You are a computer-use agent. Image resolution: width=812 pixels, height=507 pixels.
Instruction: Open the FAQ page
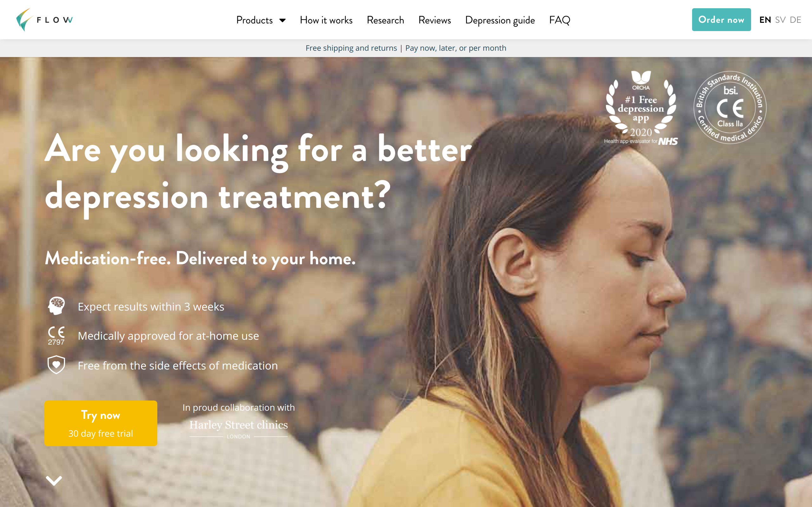pos(560,20)
